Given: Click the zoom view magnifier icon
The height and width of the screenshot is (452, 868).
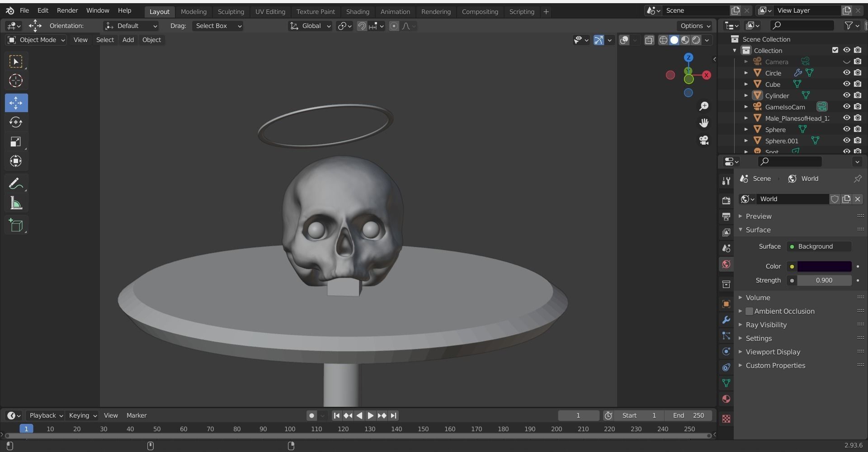Looking at the screenshot, I should (704, 106).
